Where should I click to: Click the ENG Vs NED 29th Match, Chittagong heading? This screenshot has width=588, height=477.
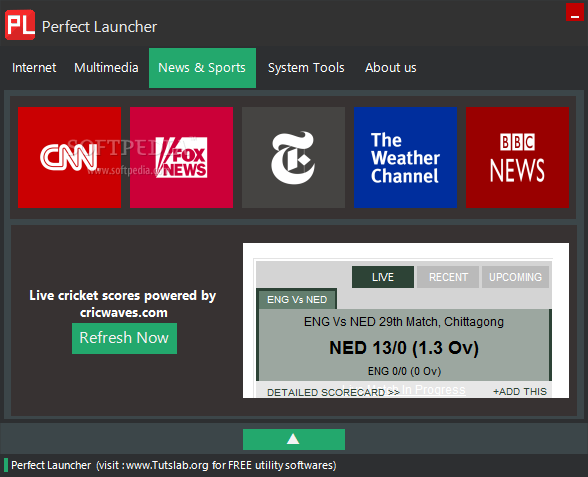[404, 322]
